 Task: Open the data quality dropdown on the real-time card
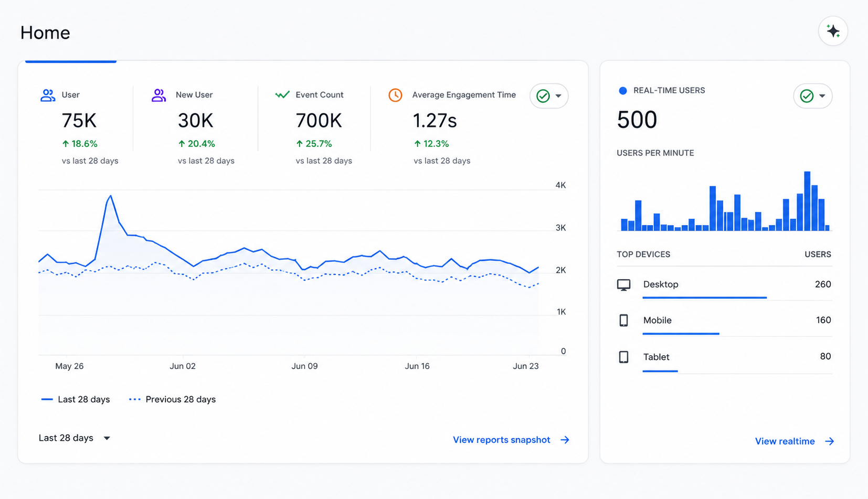[812, 96]
